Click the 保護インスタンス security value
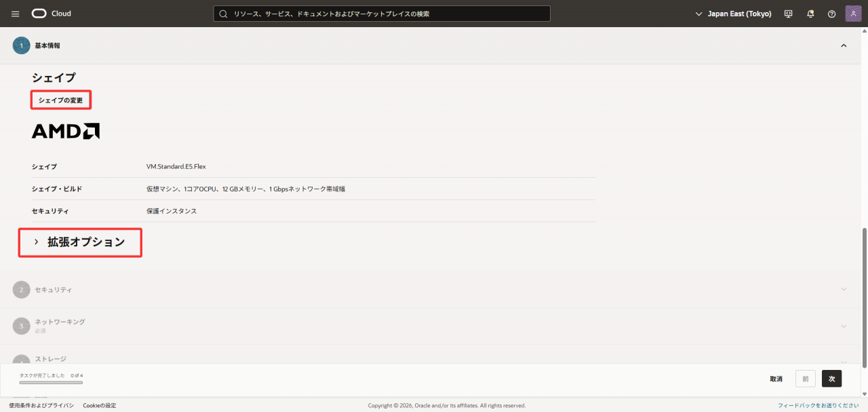This screenshot has height=412, width=868. [172, 211]
